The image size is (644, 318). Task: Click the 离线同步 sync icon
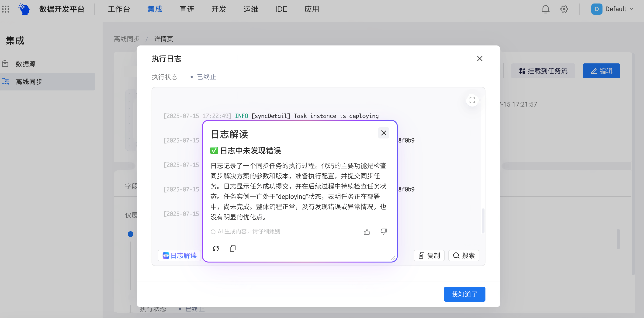point(5,82)
